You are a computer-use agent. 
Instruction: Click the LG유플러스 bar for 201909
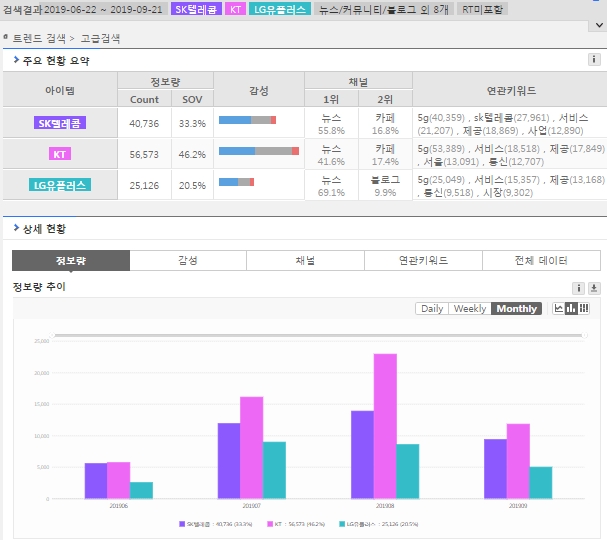541,483
